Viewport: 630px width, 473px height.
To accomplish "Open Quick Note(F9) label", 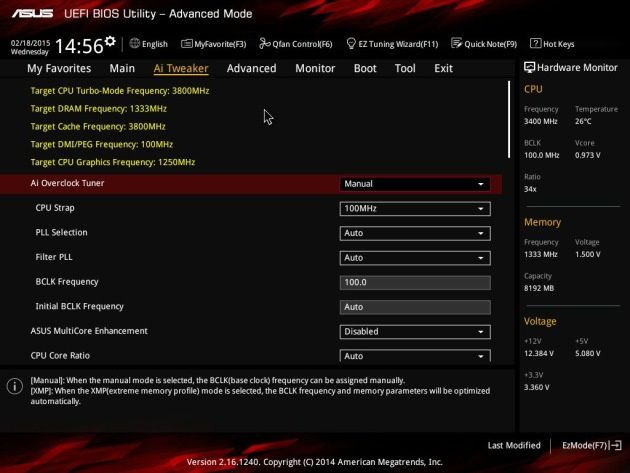I will click(491, 44).
